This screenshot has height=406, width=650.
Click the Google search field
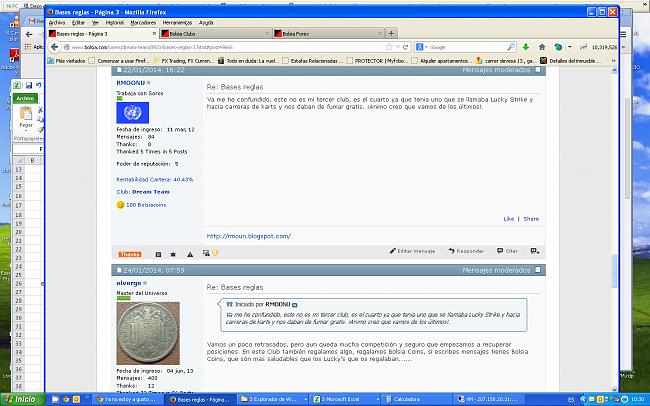468,47
